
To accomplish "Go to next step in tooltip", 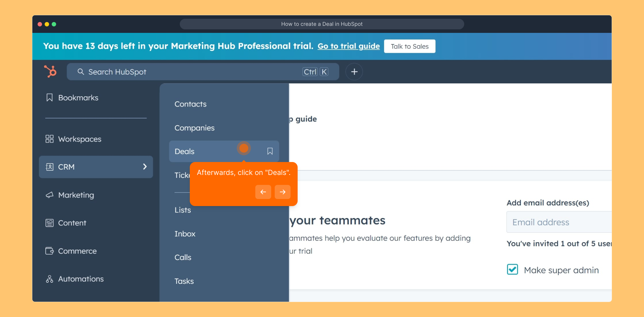I will point(282,192).
